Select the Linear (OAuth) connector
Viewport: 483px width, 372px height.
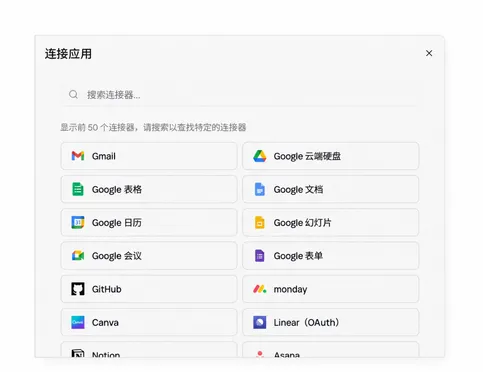click(331, 322)
